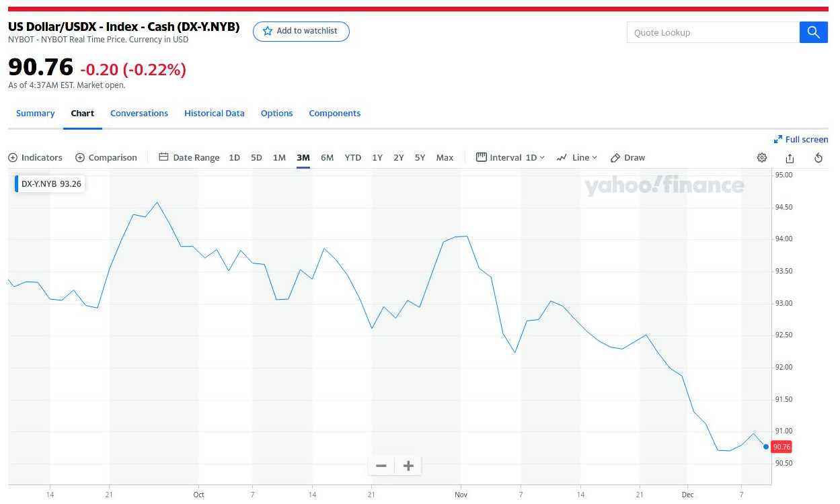Click the 90.76 headline price
Viewport: 840px width, 504px height.
40,67
